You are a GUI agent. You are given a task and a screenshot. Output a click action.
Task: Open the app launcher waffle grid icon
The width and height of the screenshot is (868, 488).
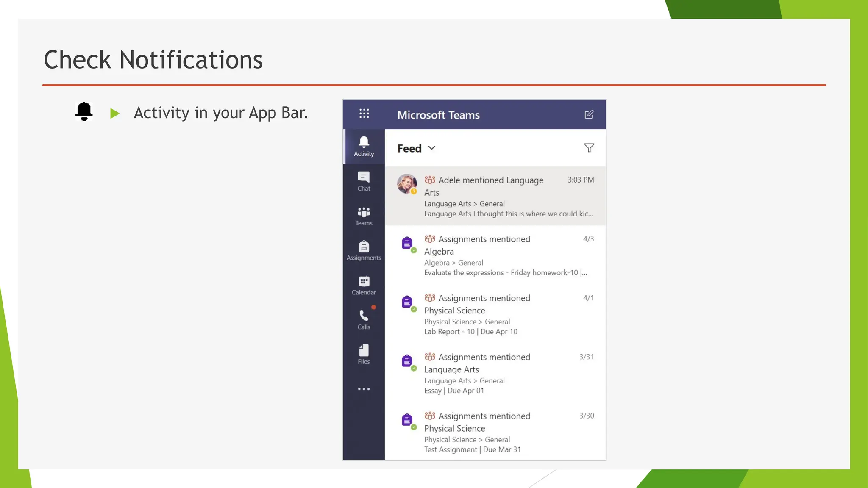pyautogui.click(x=364, y=114)
